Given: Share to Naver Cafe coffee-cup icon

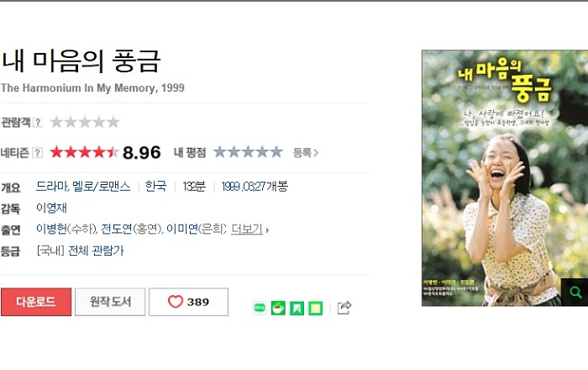Looking at the screenshot, I should pyautogui.click(x=278, y=309).
